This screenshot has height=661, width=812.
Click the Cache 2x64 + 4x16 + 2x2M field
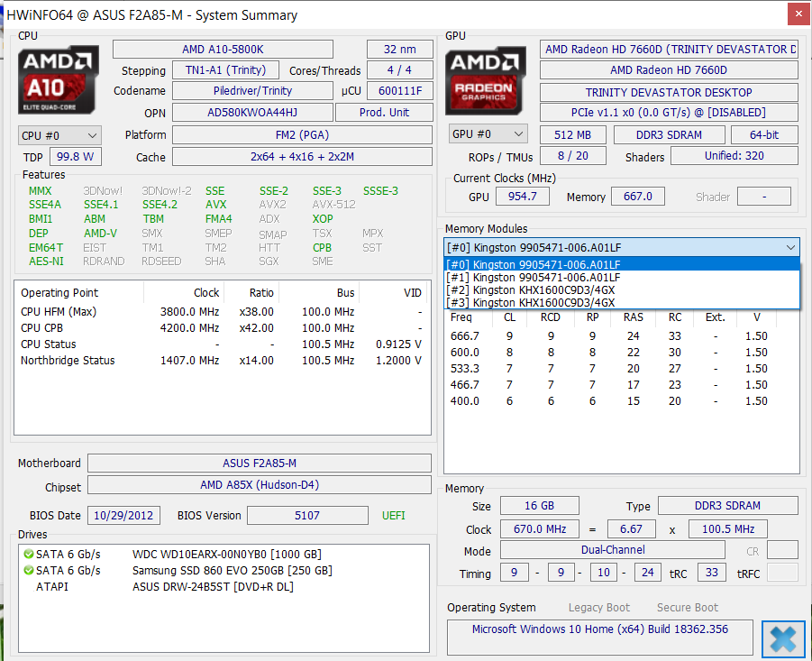click(x=303, y=156)
